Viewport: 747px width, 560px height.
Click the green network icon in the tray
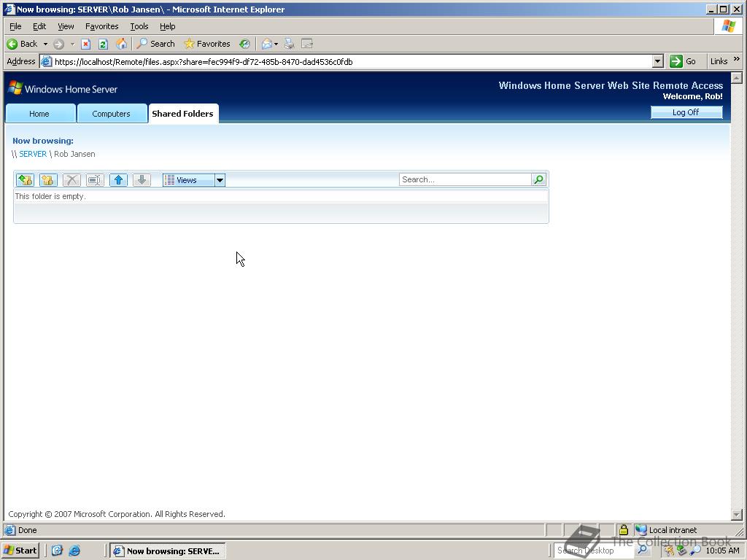[682, 551]
